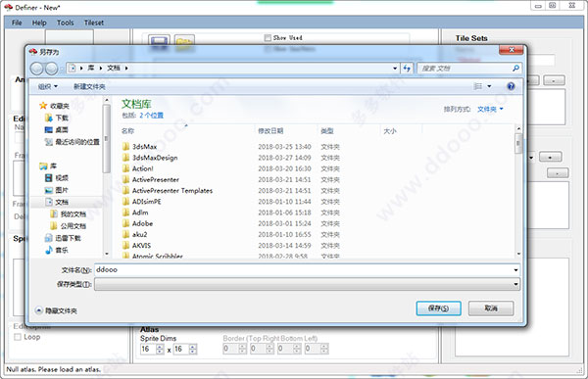Select 下载 downloads in the sidebar
The height and width of the screenshot is (379, 588).
click(x=57, y=118)
